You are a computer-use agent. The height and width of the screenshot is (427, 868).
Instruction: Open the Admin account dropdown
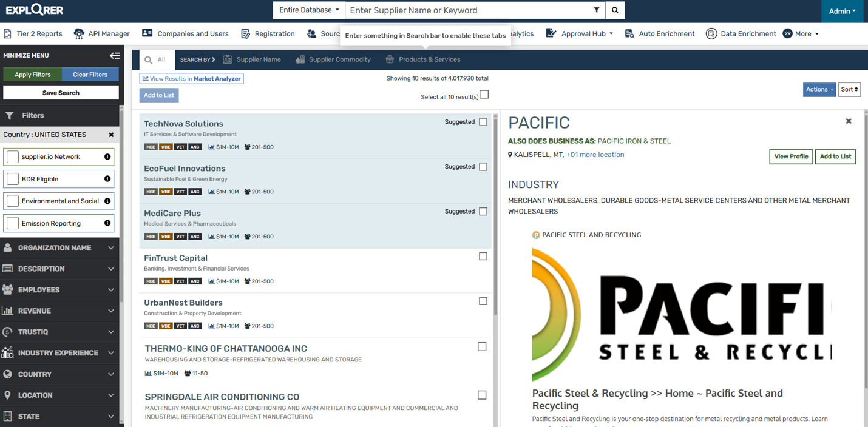click(x=842, y=11)
